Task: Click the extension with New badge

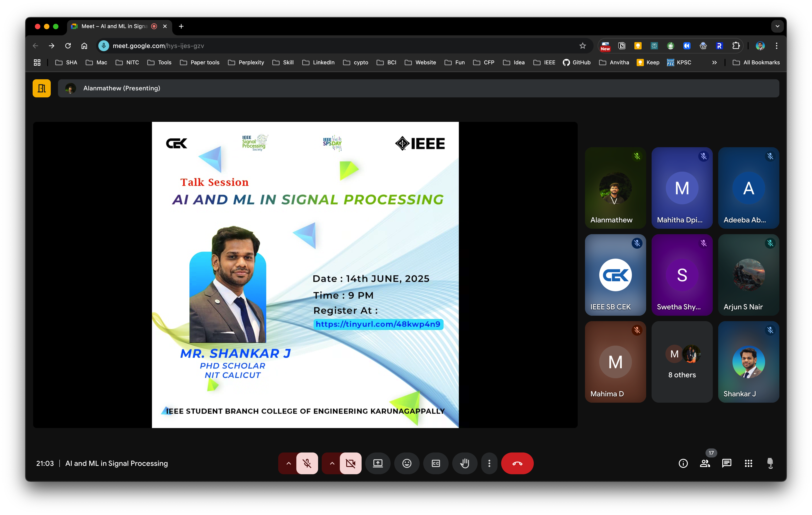Action: coord(605,46)
